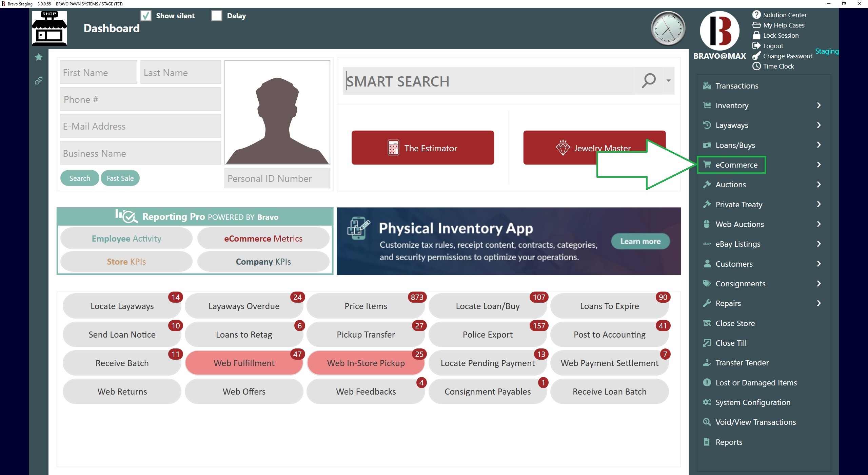Expand the eCommerce submenu chevron
Screen dimensions: 868x475
(x=819, y=165)
